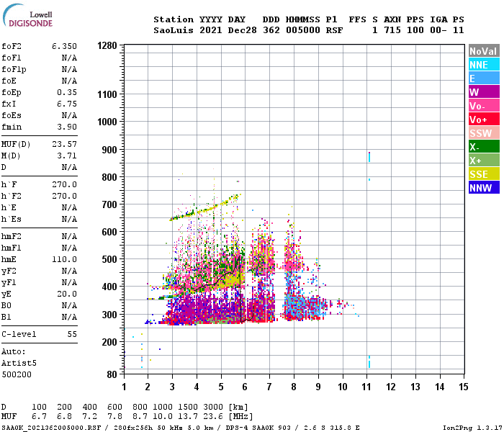Select the X- dark green swatch
This screenshot has height=432, width=504.
pyautogui.click(x=484, y=147)
